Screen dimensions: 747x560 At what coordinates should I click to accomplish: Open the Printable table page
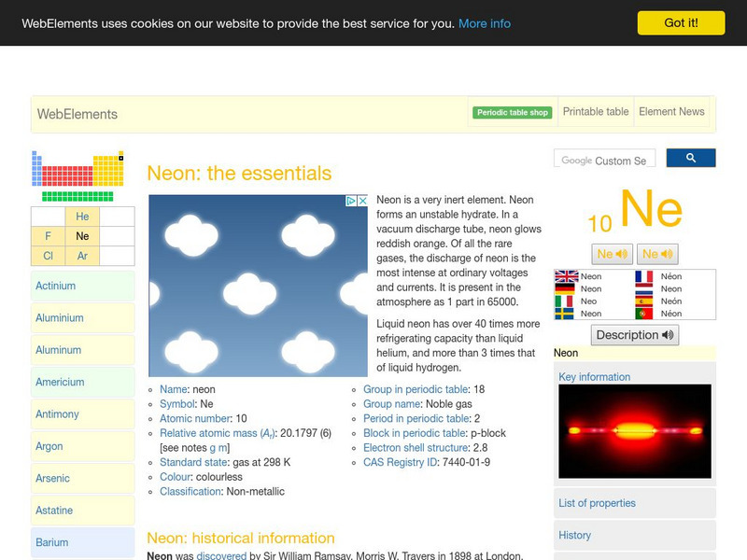coord(595,111)
